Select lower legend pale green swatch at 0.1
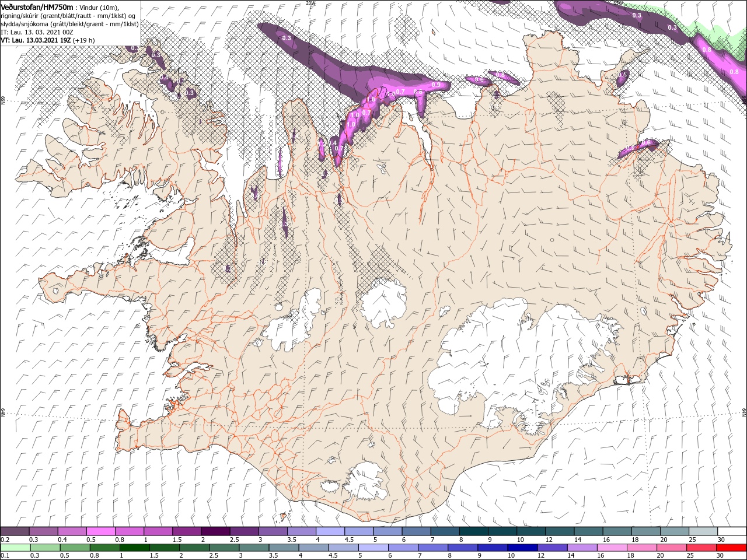747x560 pixels. click(x=15, y=547)
